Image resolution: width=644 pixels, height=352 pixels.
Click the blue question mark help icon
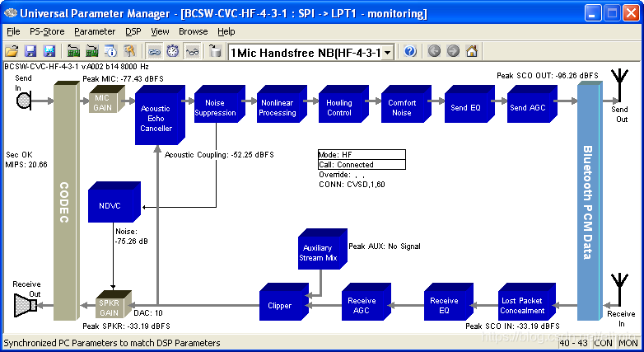click(410, 51)
